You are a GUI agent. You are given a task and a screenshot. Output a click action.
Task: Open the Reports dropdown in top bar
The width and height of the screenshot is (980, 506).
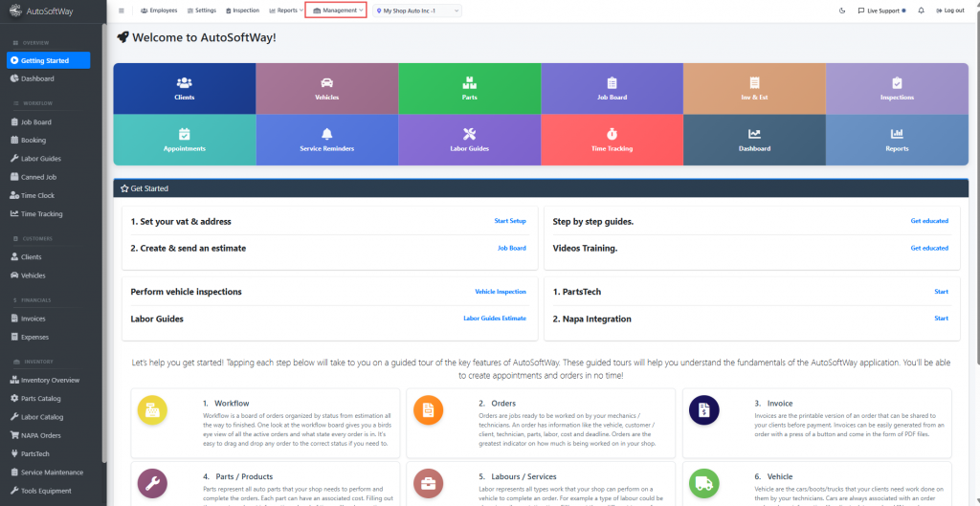283,11
